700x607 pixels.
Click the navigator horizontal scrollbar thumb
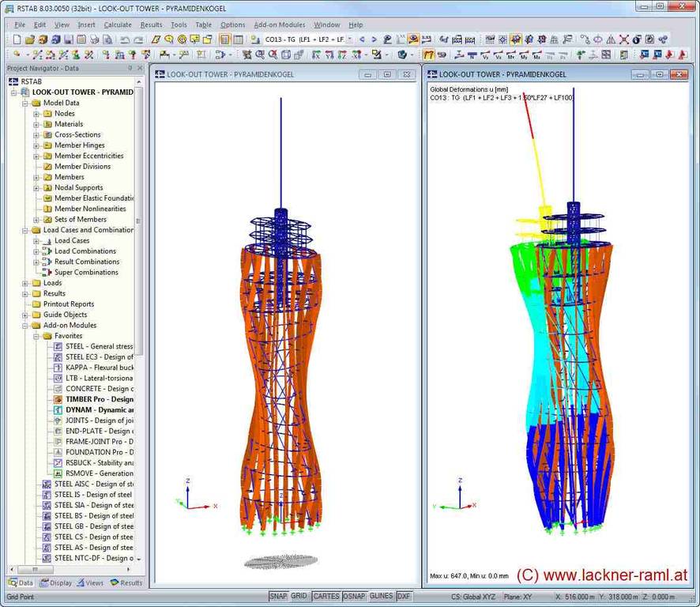[35, 570]
